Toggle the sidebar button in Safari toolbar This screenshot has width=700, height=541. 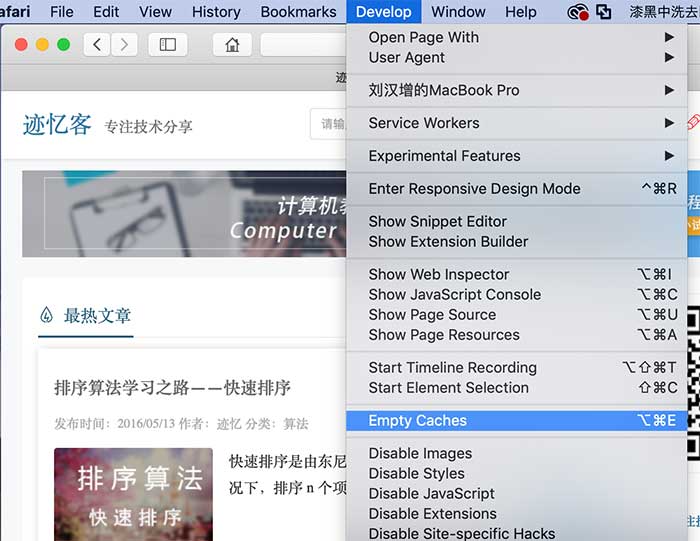[167, 45]
